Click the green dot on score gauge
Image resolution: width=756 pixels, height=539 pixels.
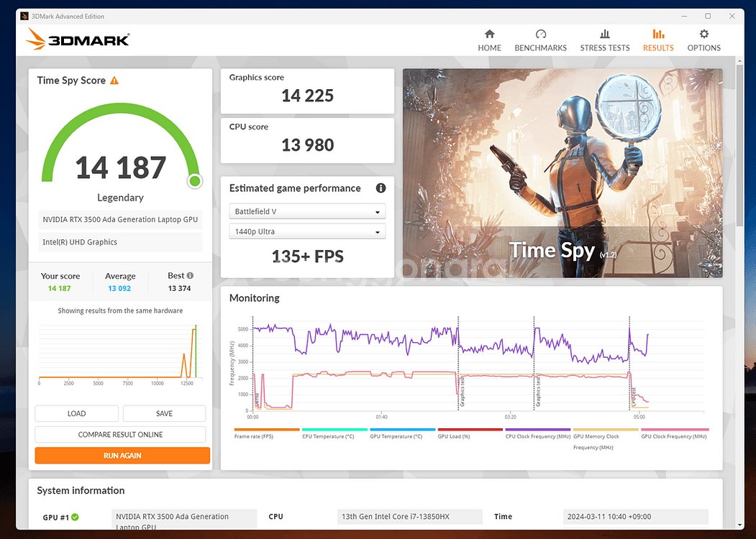195,181
